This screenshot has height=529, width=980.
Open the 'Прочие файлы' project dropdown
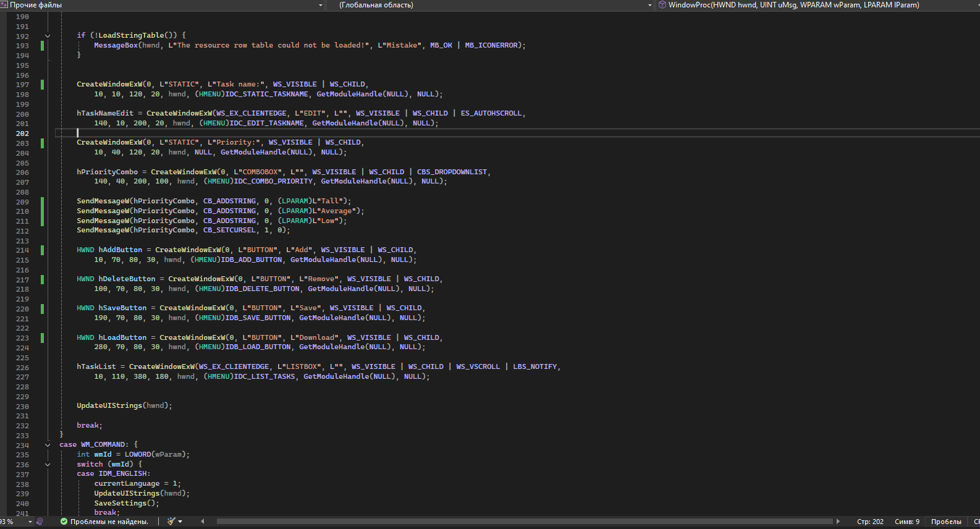tap(320, 5)
